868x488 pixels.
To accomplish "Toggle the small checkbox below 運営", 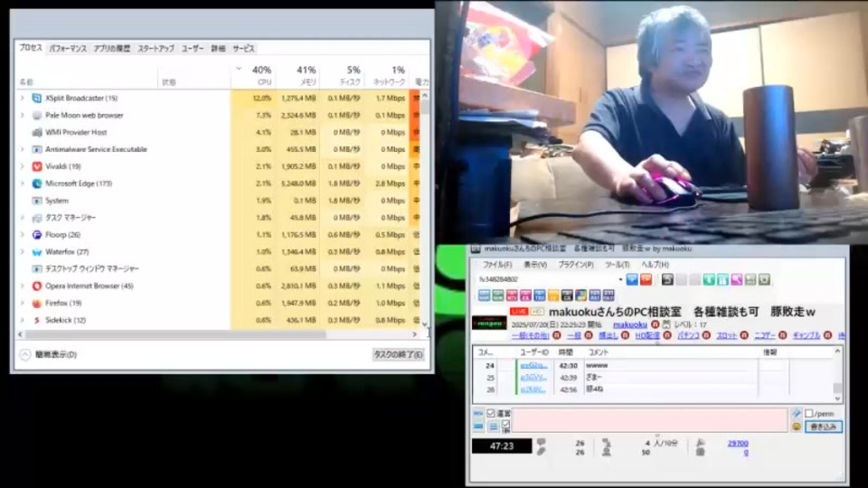I will (505, 425).
